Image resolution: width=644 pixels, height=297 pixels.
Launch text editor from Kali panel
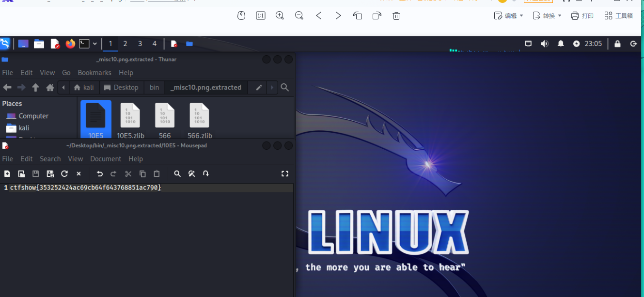pyautogui.click(x=55, y=44)
